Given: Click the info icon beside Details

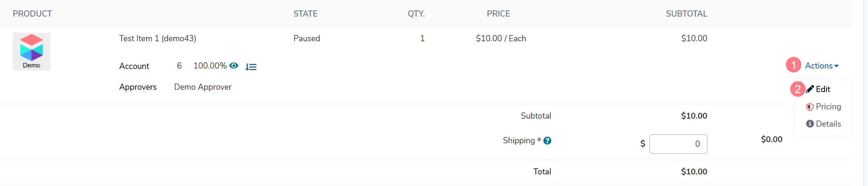Looking at the screenshot, I should pyautogui.click(x=810, y=124).
